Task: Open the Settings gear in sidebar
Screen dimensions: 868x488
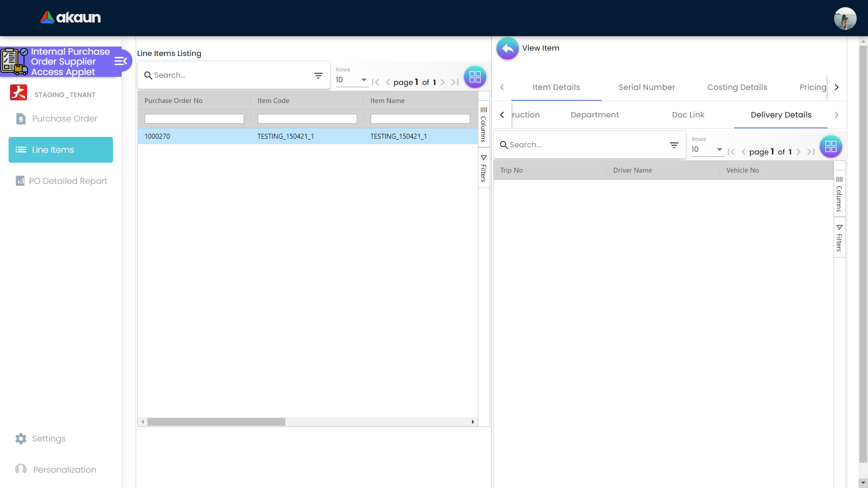Action: [21, 438]
